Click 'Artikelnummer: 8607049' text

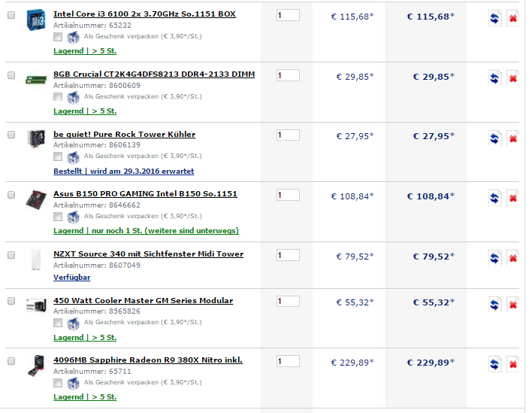(97, 266)
